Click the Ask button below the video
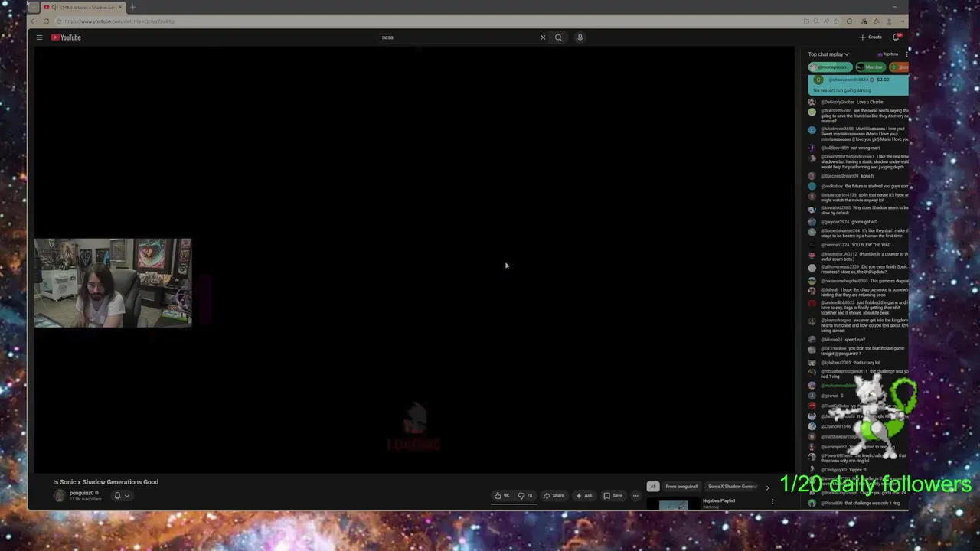The image size is (980, 551). [584, 496]
